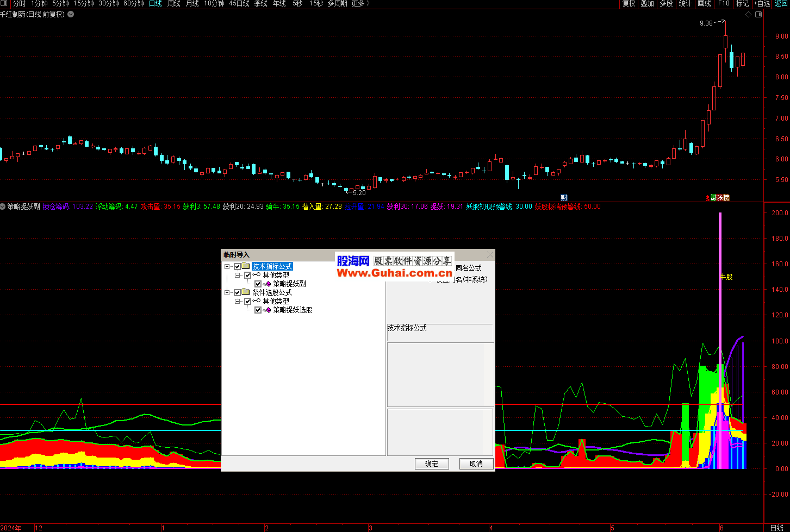Collapse 其他类型 node under 技术指标公式
Screen dimensions: 790x532
click(237, 276)
